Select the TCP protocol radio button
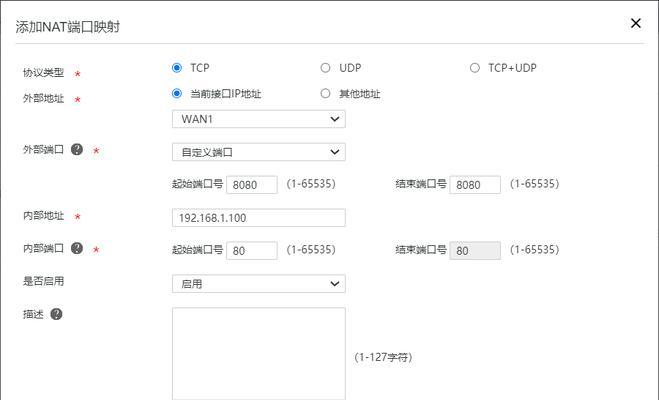This screenshot has height=400, width=659. point(177,68)
